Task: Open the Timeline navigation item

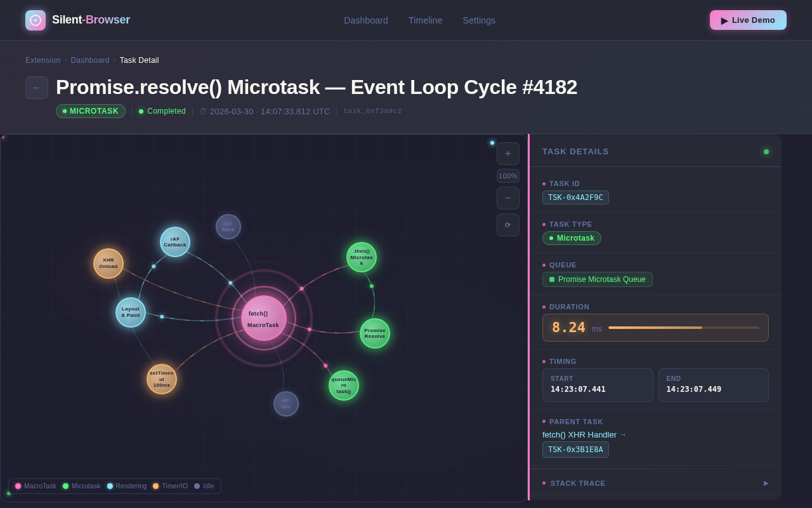Action: pyautogui.click(x=425, y=20)
